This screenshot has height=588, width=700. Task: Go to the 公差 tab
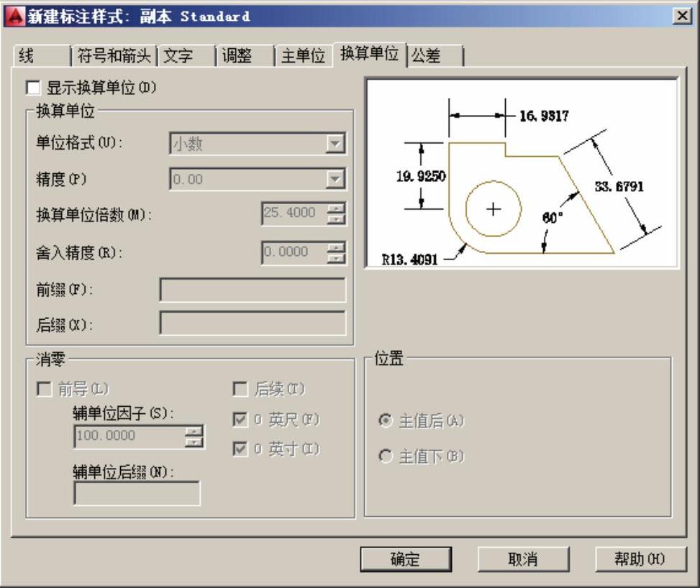[426, 56]
